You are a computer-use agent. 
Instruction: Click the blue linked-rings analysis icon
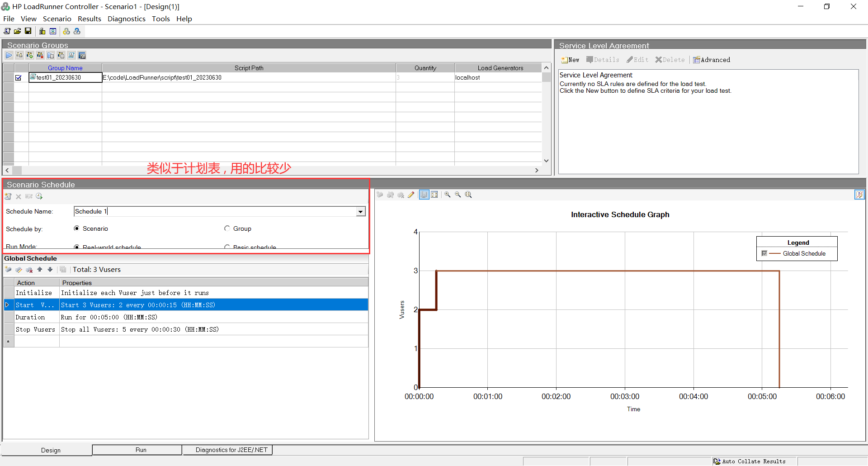click(x=77, y=31)
